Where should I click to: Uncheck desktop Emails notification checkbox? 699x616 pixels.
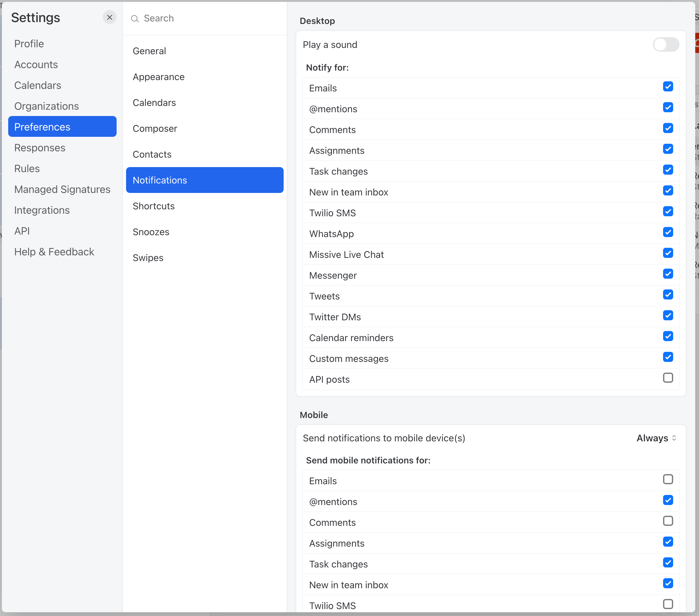pyautogui.click(x=667, y=86)
